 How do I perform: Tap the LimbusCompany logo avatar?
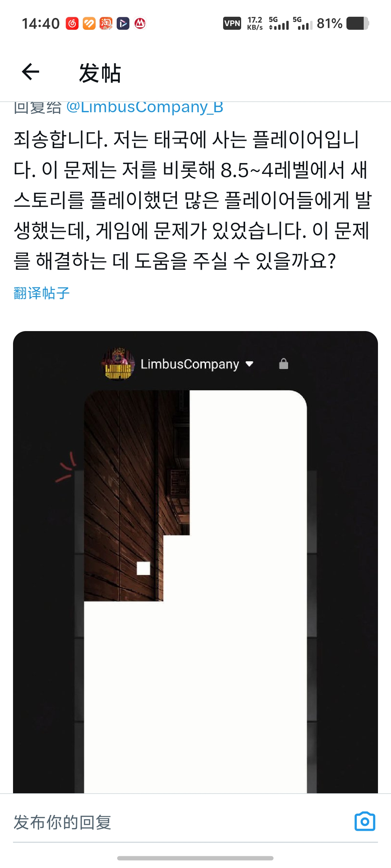point(118,364)
